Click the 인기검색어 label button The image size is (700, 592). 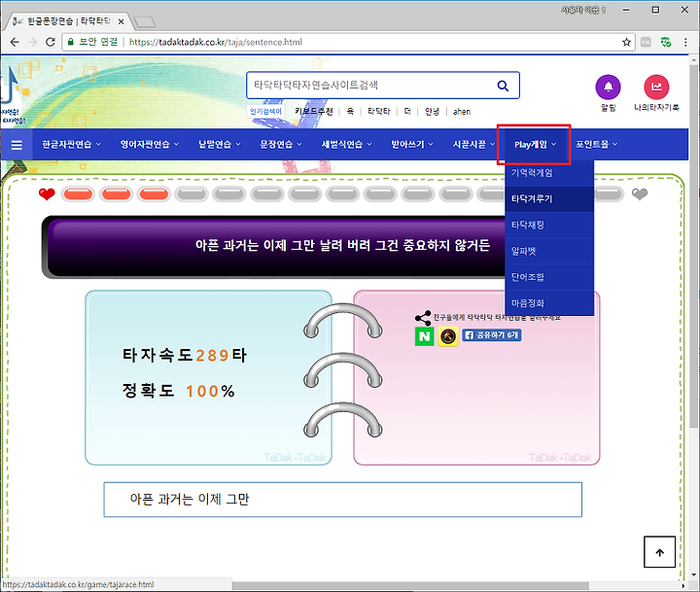tap(265, 111)
